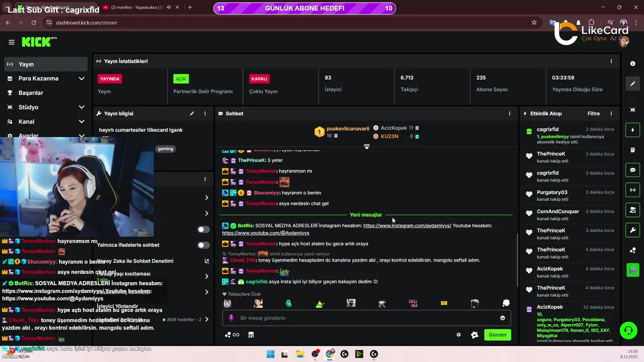Click the green headset support button
644x362 pixels.
point(628,331)
